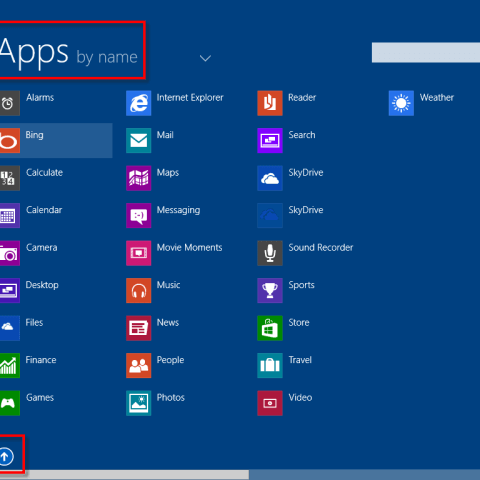Viewport: 480px width, 480px height.
Task: Click the Weather sun icon
Action: (401, 103)
